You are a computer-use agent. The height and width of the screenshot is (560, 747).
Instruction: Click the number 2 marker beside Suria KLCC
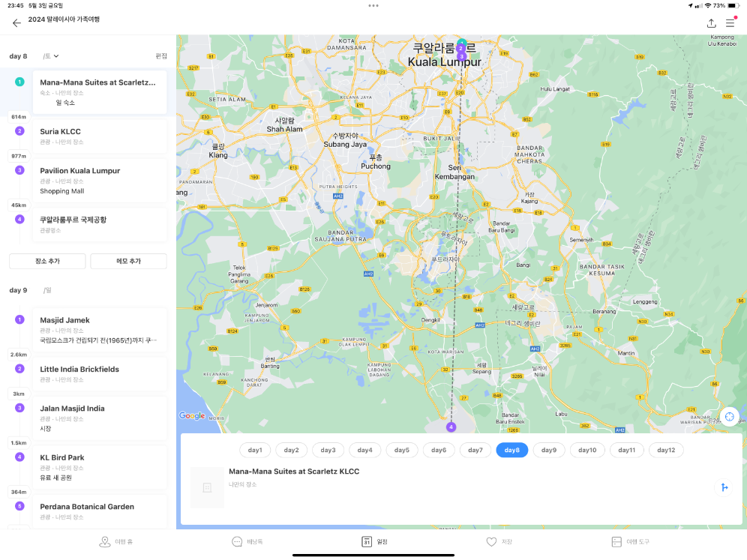[x=19, y=131]
